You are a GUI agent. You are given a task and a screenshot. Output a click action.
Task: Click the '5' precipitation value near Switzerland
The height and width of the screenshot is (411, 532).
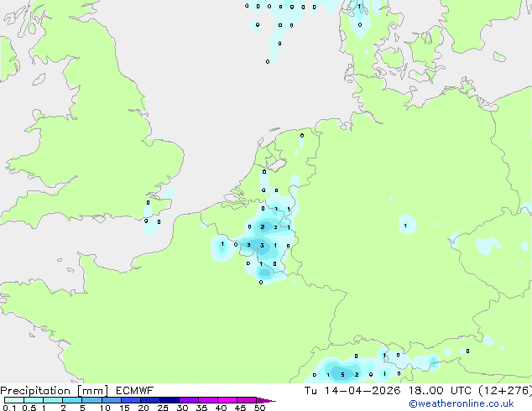(342, 375)
